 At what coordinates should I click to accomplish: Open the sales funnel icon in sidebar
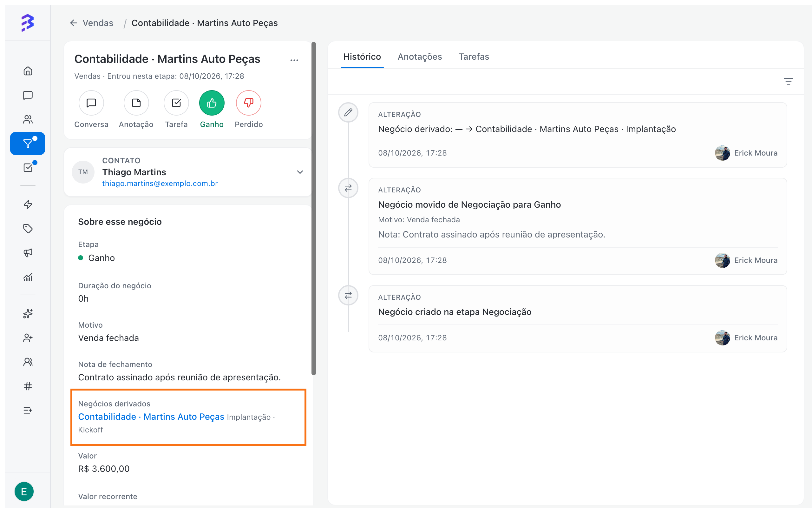click(28, 144)
